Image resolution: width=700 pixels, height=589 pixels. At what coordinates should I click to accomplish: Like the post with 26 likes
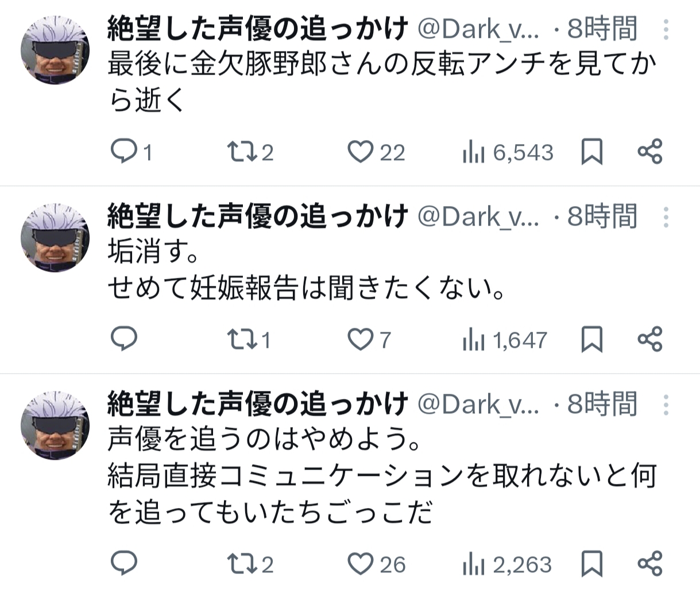(361, 564)
